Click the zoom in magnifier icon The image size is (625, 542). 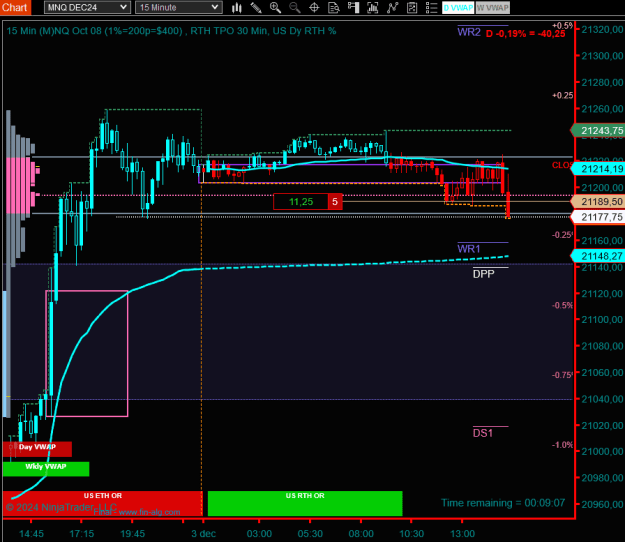[275, 8]
